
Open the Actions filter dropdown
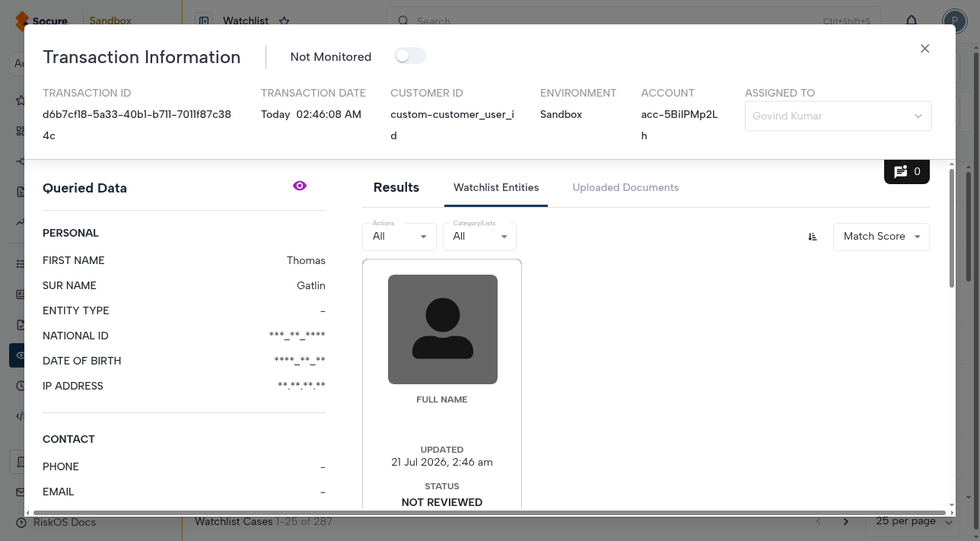399,237
